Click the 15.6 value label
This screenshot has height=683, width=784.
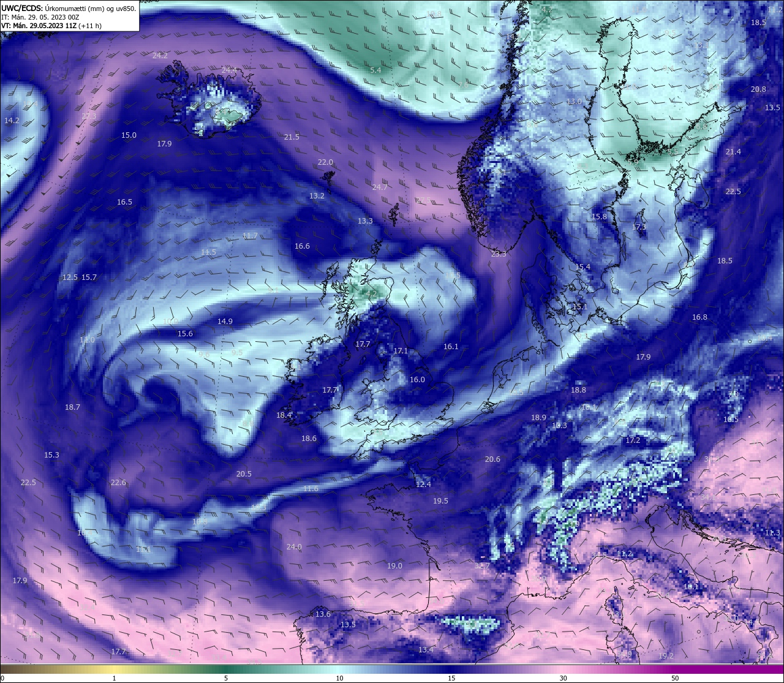click(x=185, y=334)
